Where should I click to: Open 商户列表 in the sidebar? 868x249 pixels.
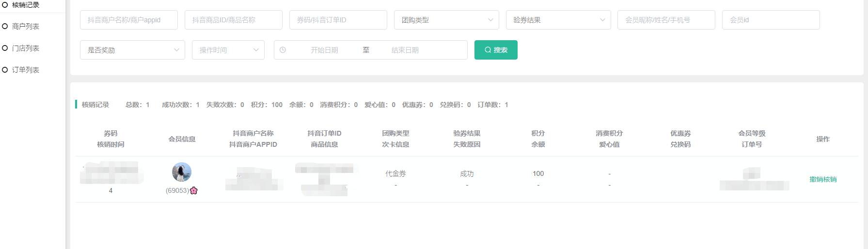26,26
